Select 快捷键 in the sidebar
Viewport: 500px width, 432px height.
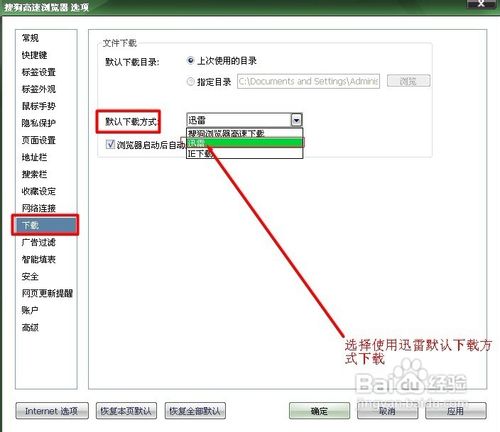[x=34, y=55]
